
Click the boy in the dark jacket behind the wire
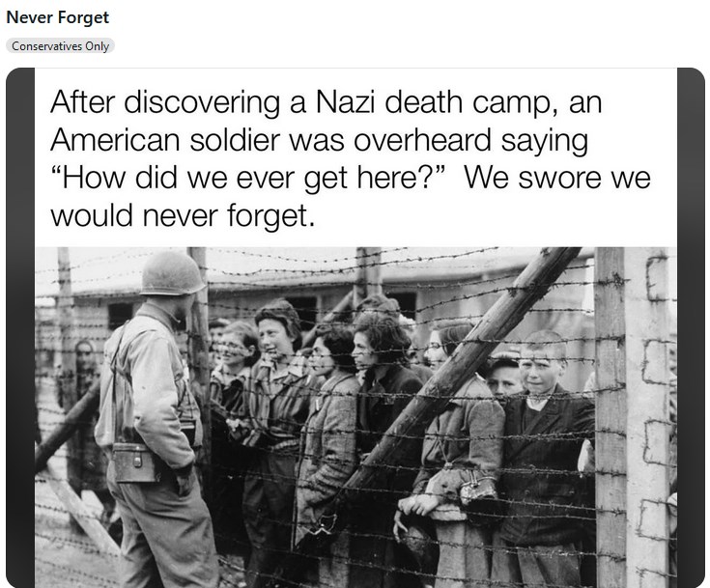(x=546, y=443)
